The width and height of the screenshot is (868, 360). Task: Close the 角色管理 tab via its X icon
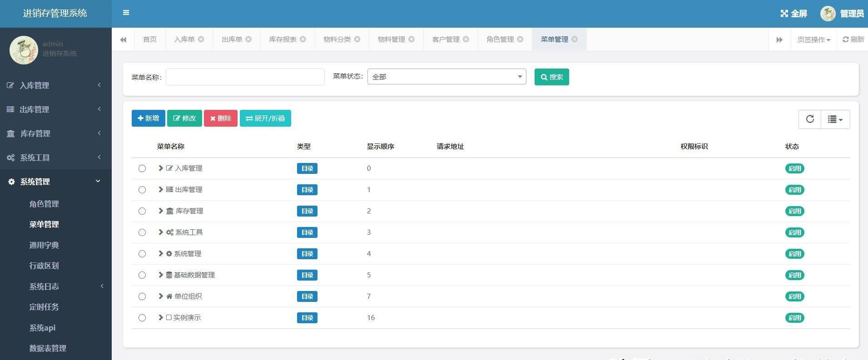click(520, 39)
